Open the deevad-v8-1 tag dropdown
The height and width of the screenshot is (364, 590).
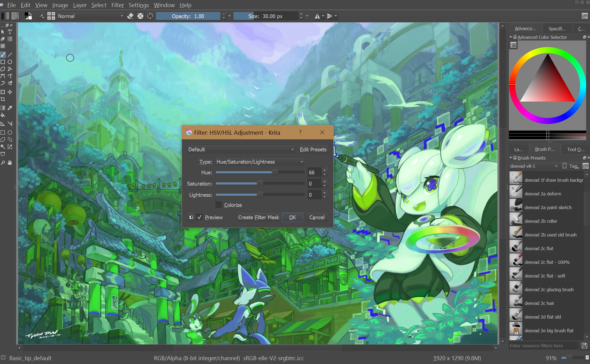coord(534,166)
